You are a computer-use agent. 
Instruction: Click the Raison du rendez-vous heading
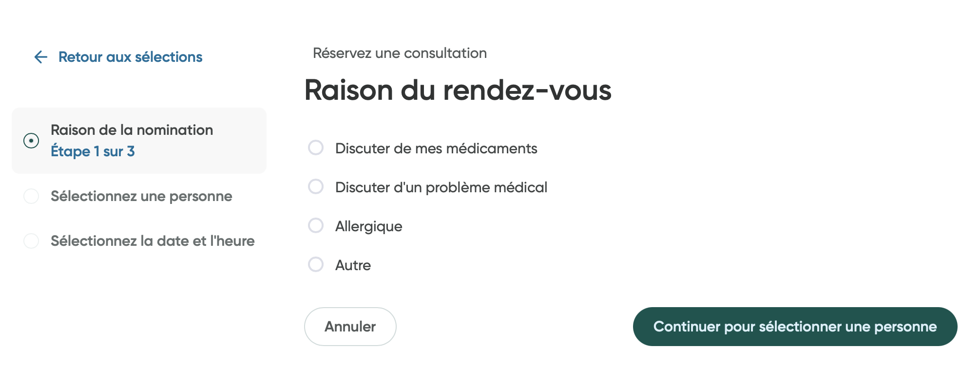click(458, 90)
